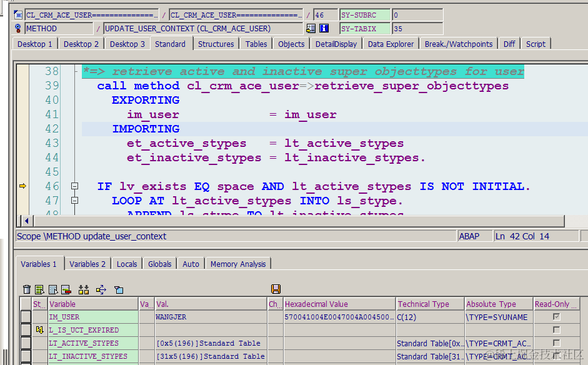
Task: Click the Ln 42 Col 14 status entry
Action: tap(536, 236)
